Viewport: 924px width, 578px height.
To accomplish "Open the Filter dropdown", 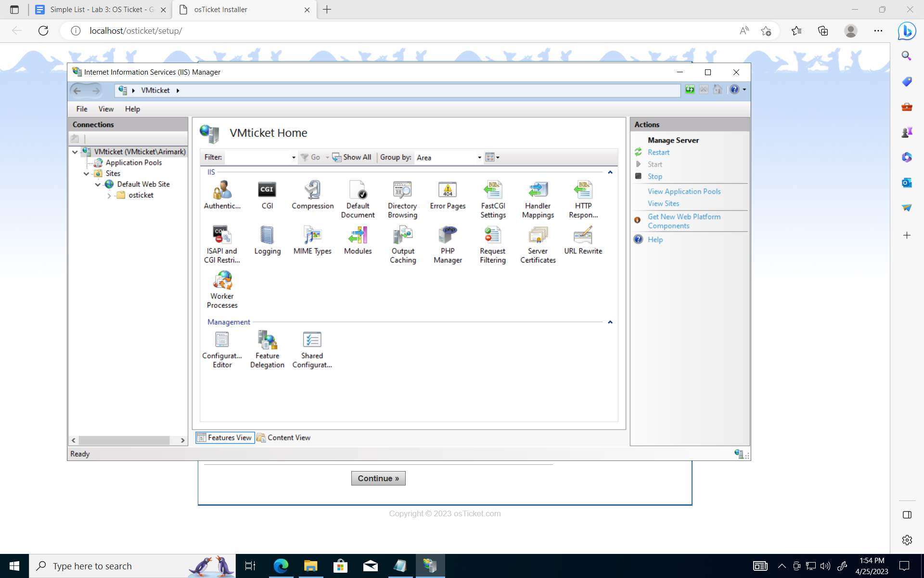I will [x=294, y=158].
